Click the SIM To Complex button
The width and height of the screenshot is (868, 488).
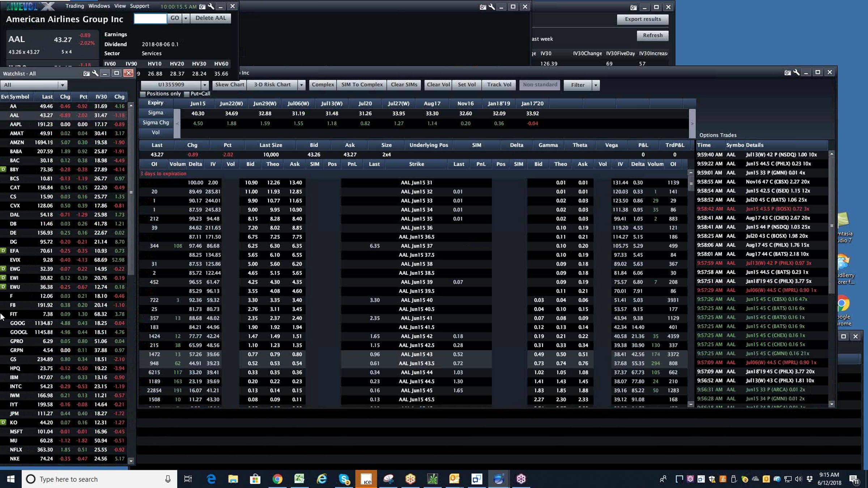click(362, 85)
